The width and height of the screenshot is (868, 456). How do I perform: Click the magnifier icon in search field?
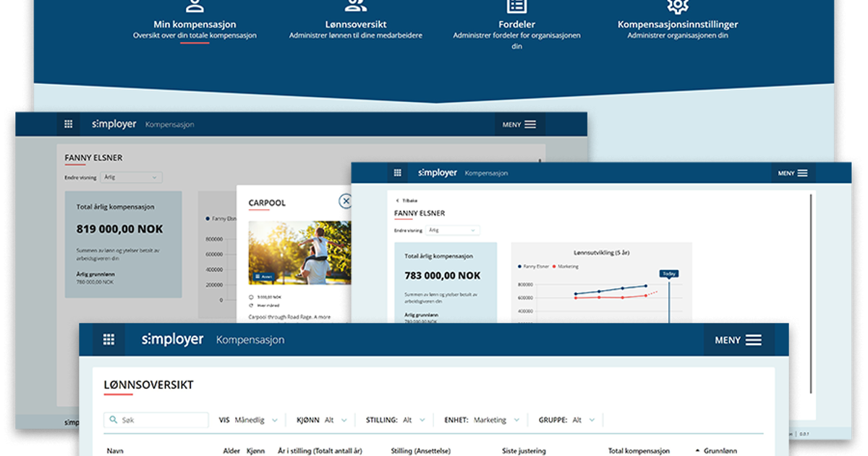[114, 420]
